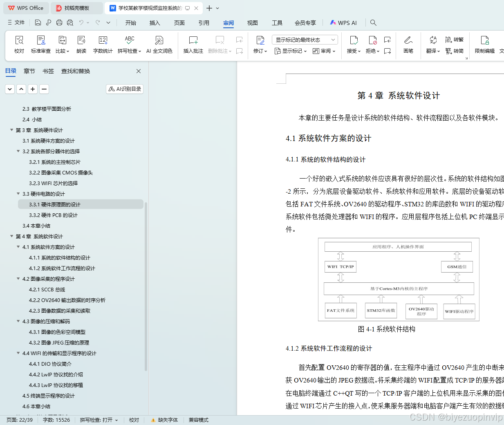Open the 查找和替换 pane tab
504x425 pixels.
pos(76,71)
